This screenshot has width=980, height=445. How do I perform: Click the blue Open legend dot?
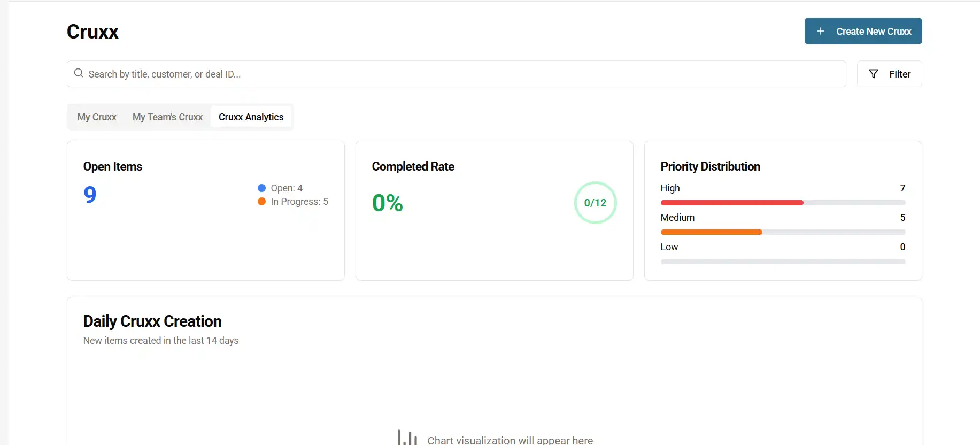pos(262,188)
